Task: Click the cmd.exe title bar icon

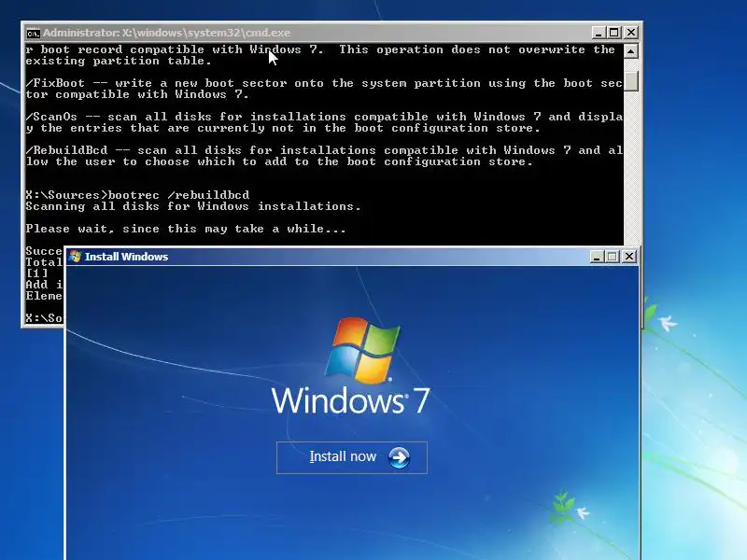Action: [33, 34]
